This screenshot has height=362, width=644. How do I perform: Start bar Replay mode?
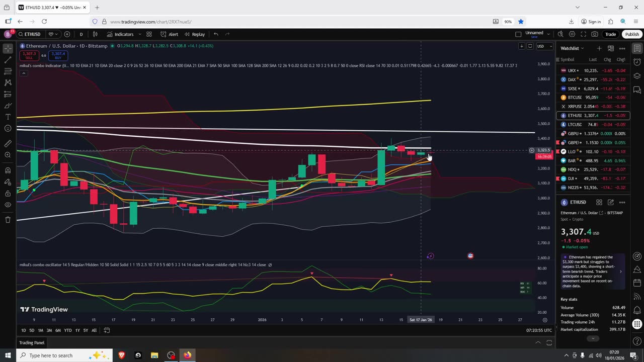click(195, 34)
